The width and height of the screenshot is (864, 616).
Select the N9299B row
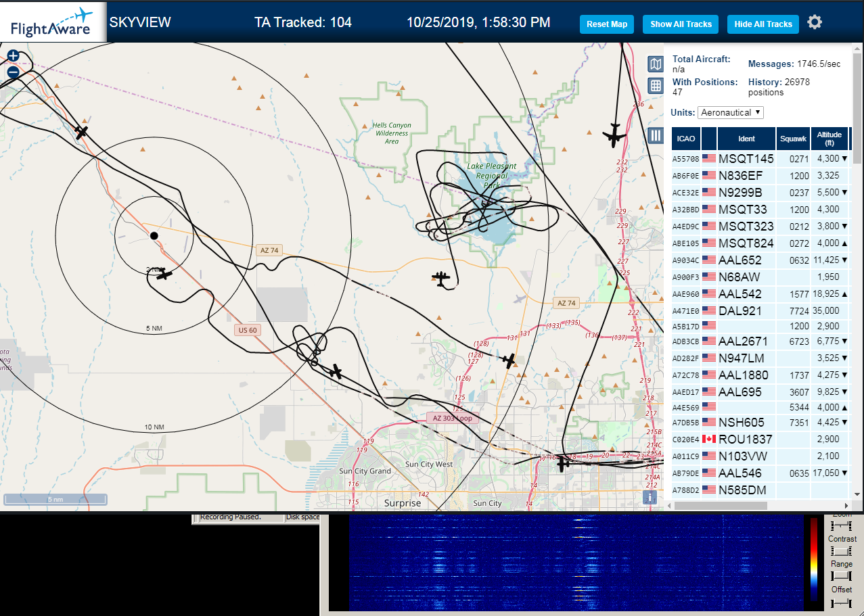760,193
